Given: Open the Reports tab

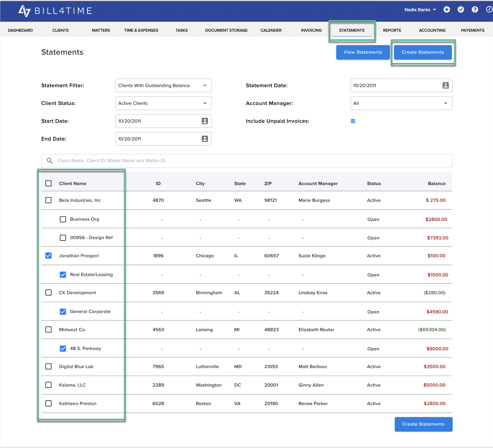Looking at the screenshot, I should [x=392, y=30].
